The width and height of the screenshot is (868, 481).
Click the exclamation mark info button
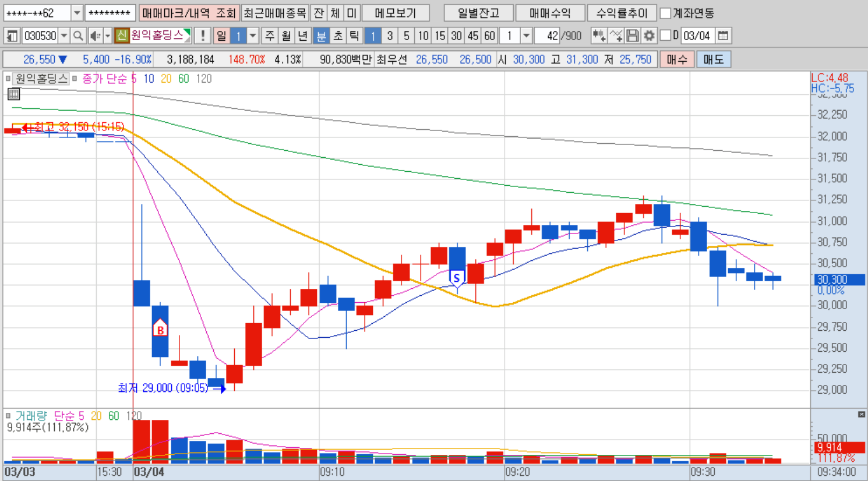[x=202, y=36]
